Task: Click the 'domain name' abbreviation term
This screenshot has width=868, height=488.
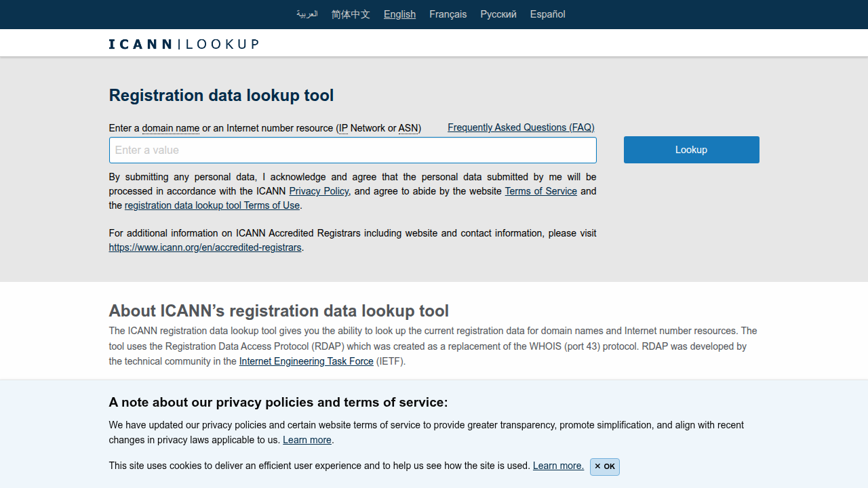Action: (x=171, y=128)
